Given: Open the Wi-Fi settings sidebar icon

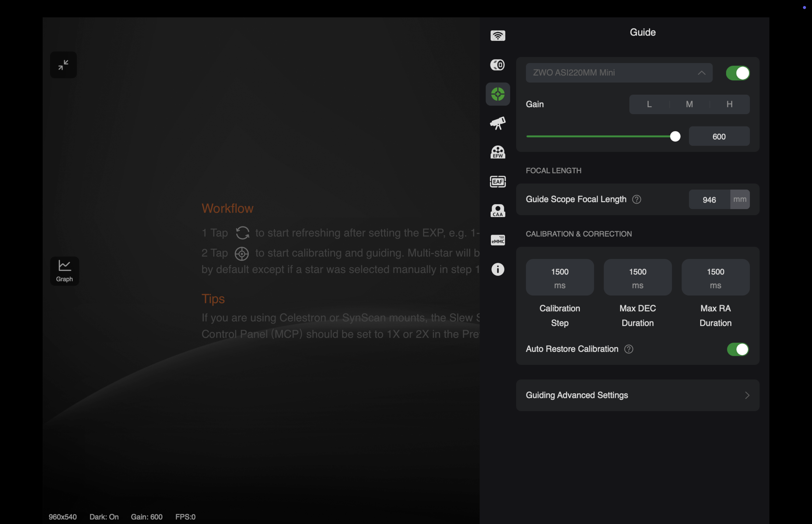Looking at the screenshot, I should click(498, 35).
